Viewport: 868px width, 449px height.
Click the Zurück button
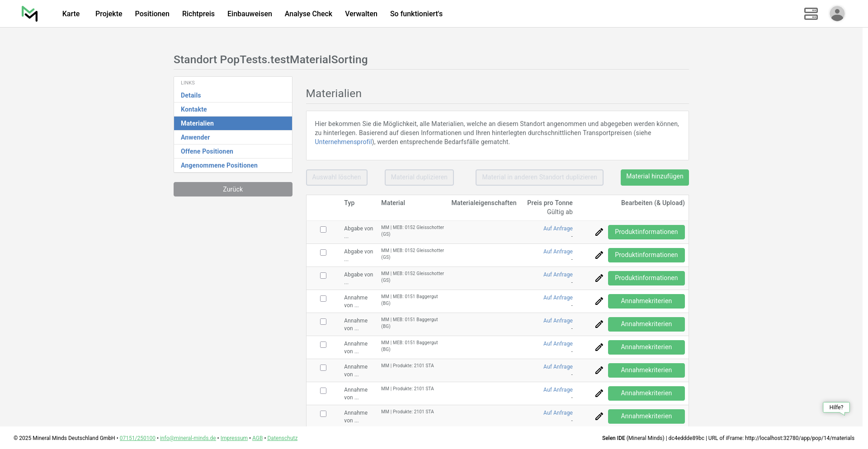pos(233,189)
